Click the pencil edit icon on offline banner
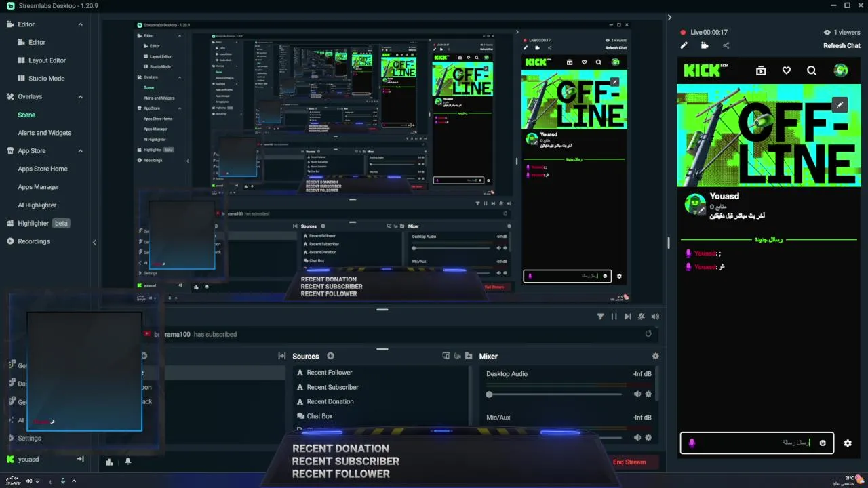Viewport: 868px width, 488px height. pos(840,104)
